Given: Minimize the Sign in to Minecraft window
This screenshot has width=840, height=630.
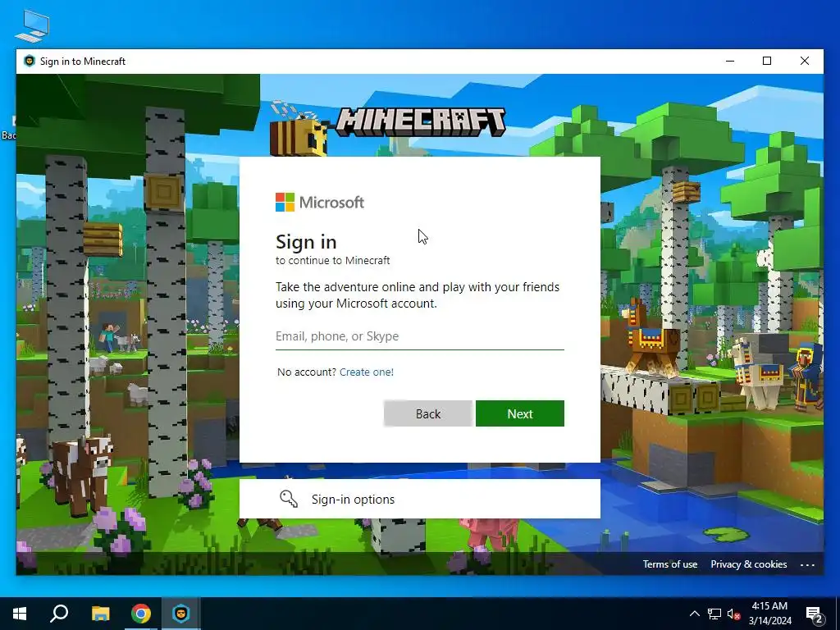Looking at the screenshot, I should [x=729, y=61].
